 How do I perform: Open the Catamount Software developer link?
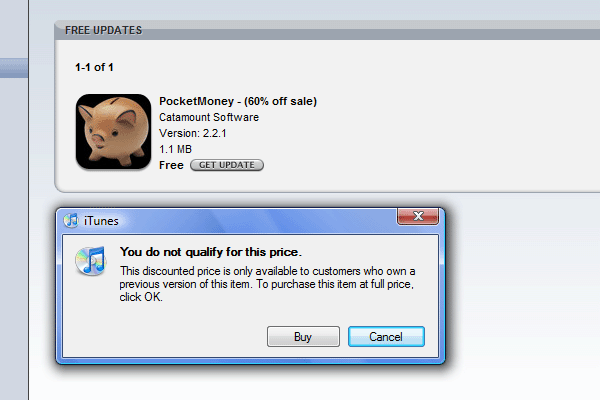(209, 117)
